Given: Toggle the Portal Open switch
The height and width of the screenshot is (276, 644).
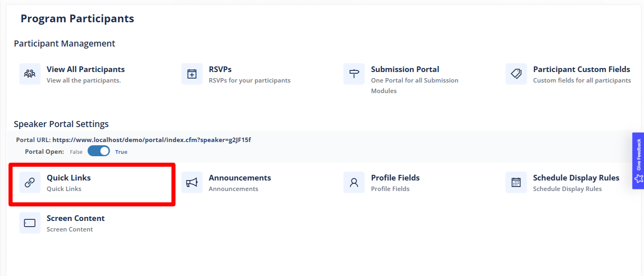Looking at the screenshot, I should pos(99,151).
